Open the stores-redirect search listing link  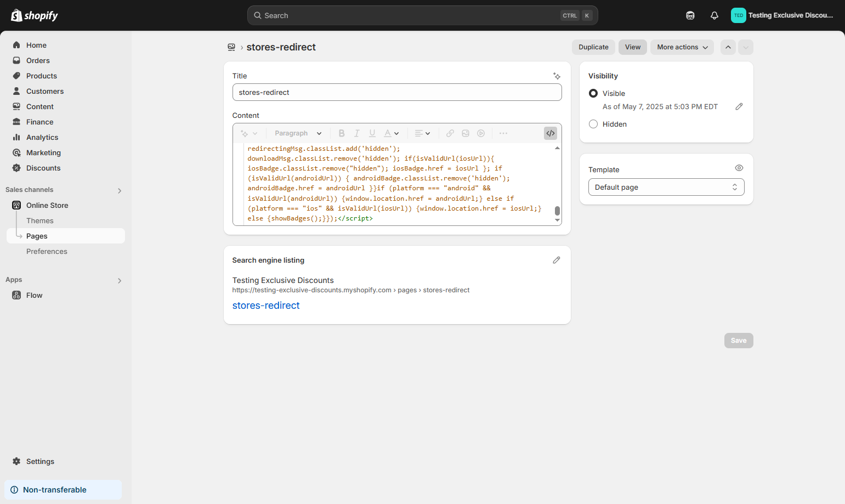click(x=266, y=305)
